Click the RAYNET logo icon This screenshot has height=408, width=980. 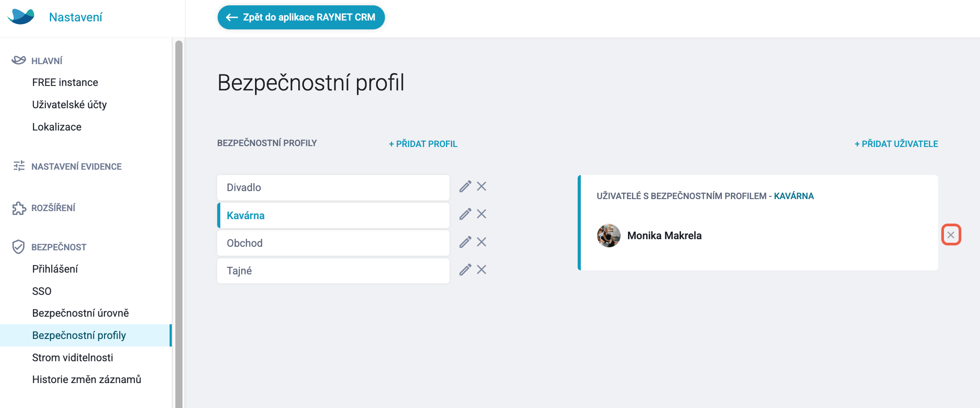point(21,17)
